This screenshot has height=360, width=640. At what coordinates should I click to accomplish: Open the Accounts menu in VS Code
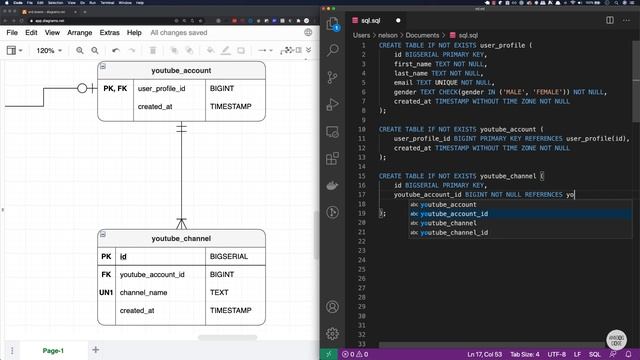(333, 307)
